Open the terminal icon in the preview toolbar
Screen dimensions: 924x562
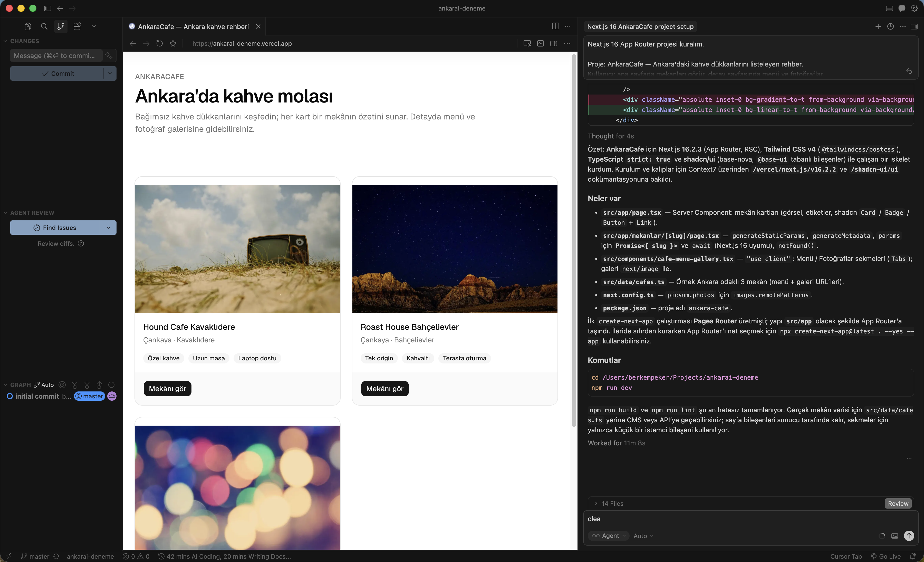[540, 43]
